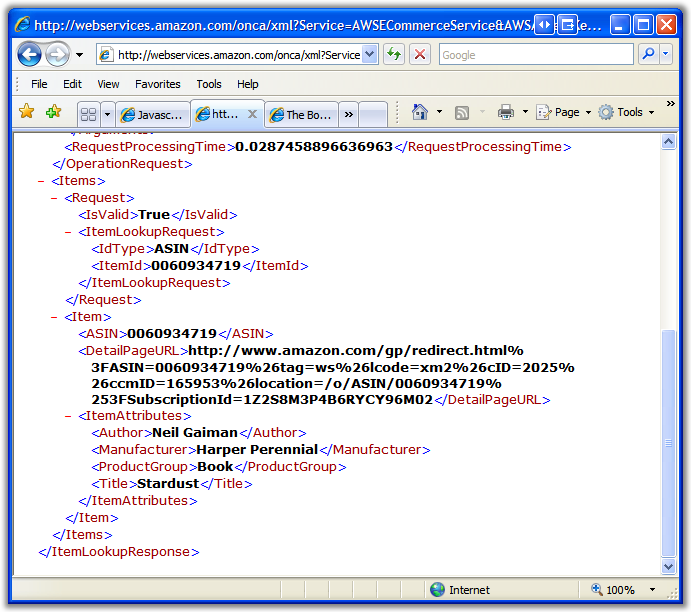The height and width of the screenshot is (612, 691).
Task: Collapse the ItemLookupRequest XML node
Action: coord(68,232)
